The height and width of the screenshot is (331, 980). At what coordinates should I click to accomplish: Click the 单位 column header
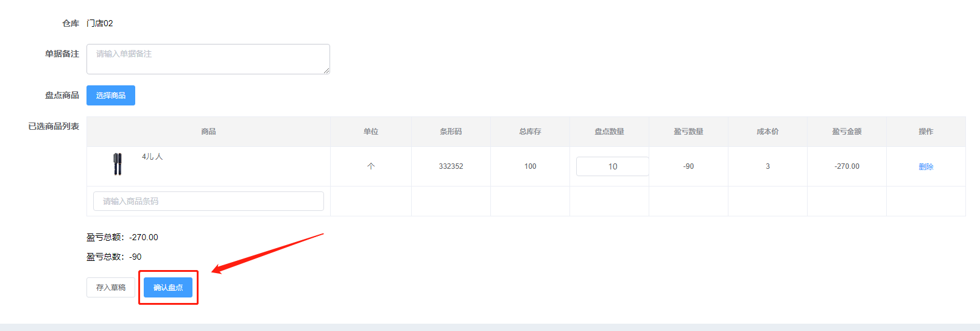[x=371, y=132]
